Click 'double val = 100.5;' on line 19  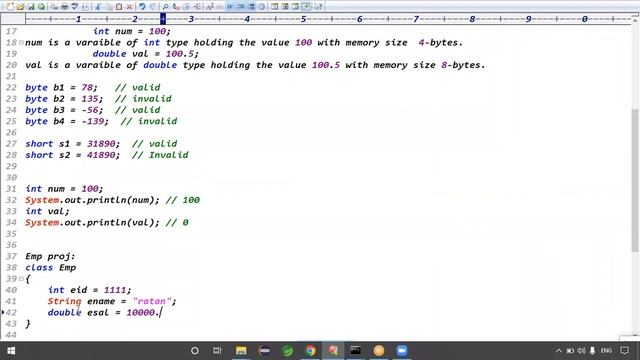click(x=146, y=54)
